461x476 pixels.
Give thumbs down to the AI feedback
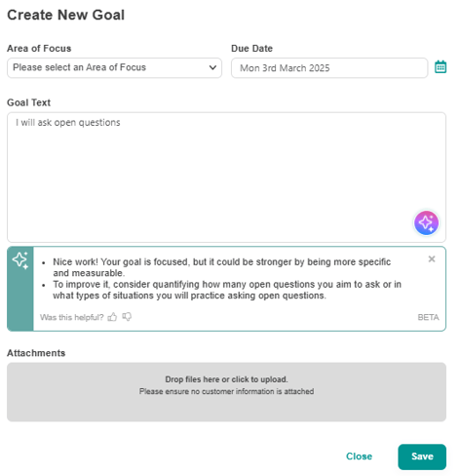click(127, 317)
